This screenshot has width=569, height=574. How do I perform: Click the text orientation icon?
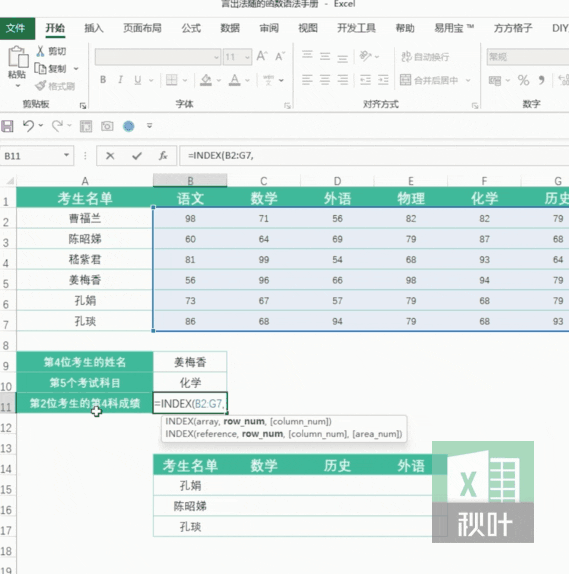pyautogui.click(x=365, y=56)
